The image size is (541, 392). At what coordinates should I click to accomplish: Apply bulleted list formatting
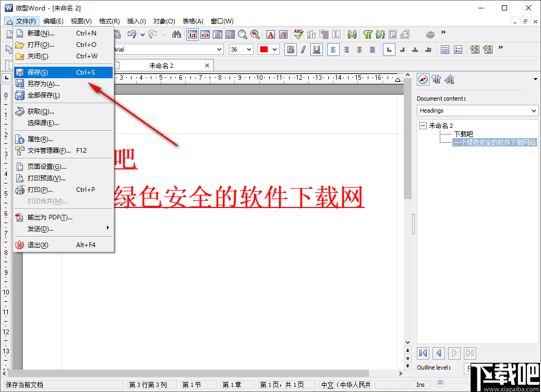click(444, 50)
